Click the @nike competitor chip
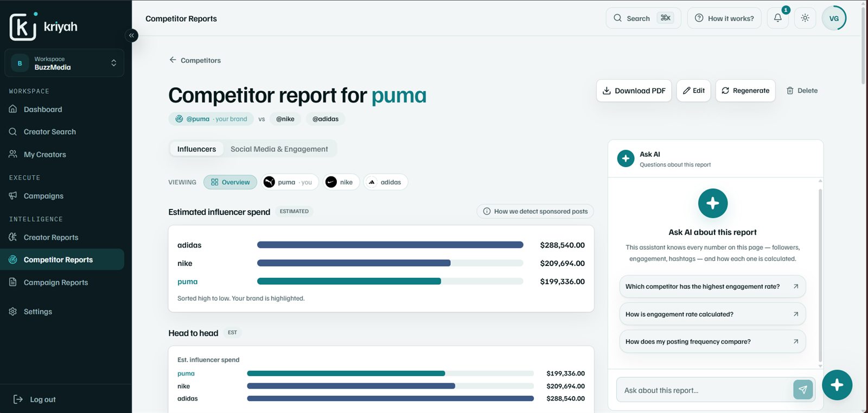The image size is (868, 413). (x=285, y=119)
